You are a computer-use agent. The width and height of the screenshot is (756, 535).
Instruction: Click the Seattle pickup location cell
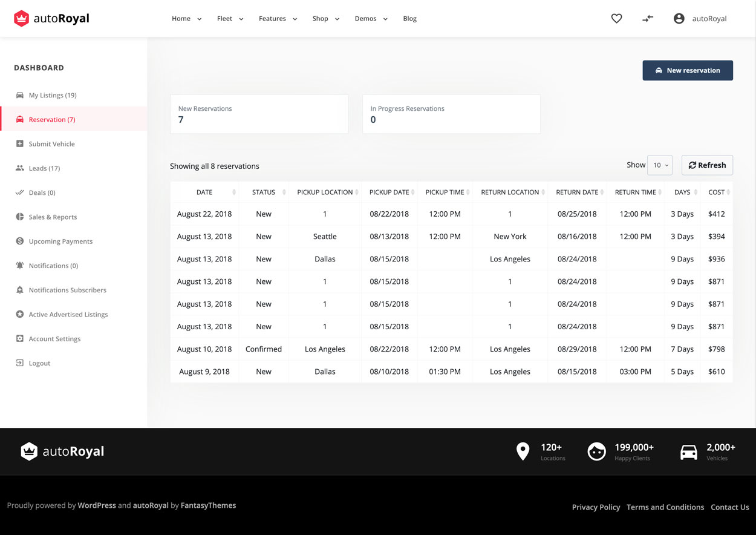(x=325, y=236)
